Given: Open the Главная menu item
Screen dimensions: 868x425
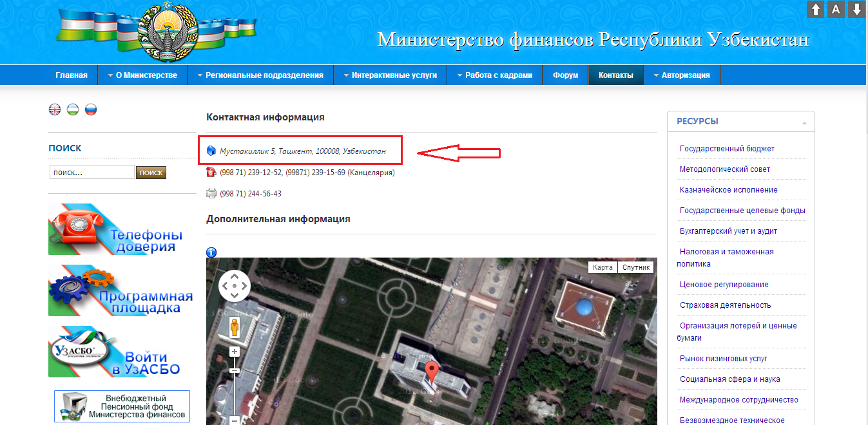Looking at the screenshot, I should pos(72,75).
